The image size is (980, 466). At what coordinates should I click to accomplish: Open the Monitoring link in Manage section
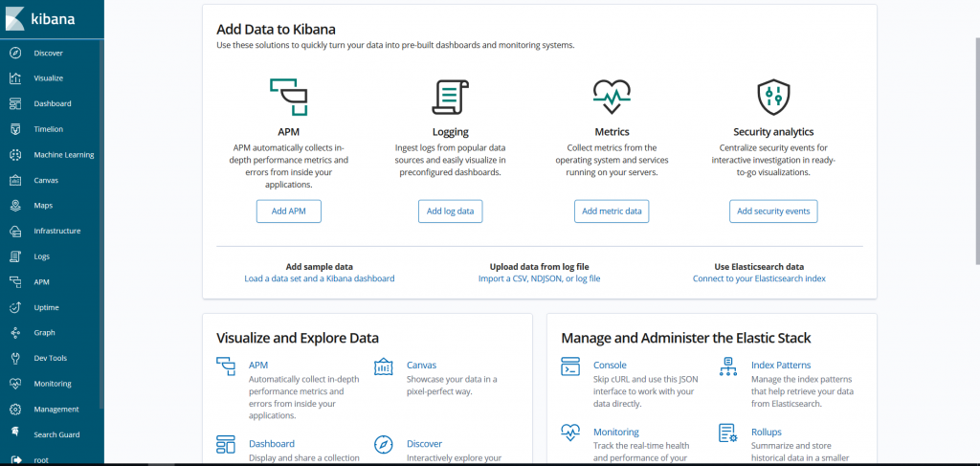click(616, 433)
